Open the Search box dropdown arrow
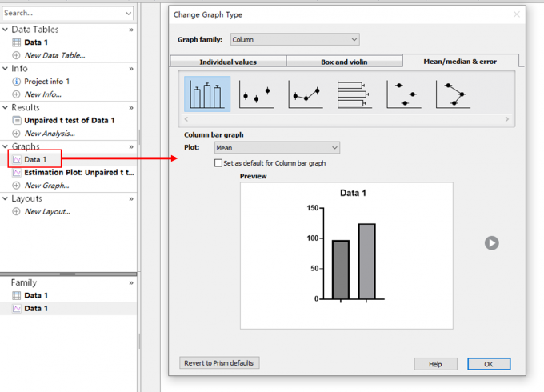This screenshot has height=392, width=544. pos(128,13)
